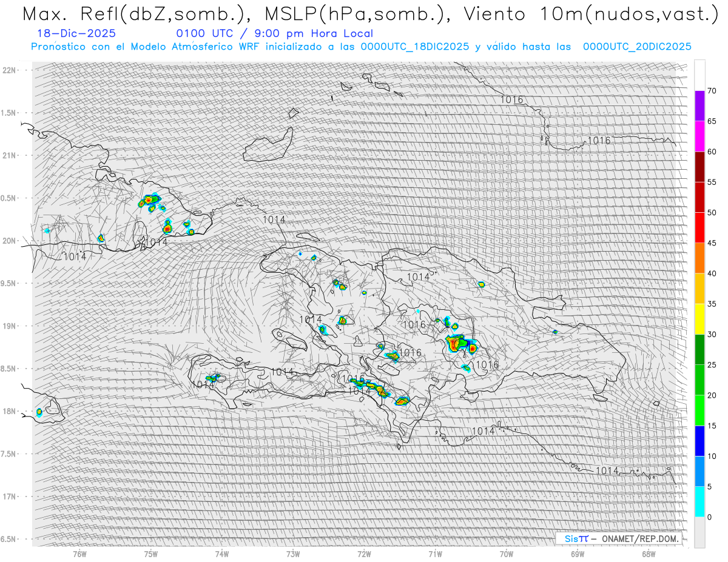728x562 pixels.
Task: Click the '20N' latitude label
Action: click(x=9, y=241)
